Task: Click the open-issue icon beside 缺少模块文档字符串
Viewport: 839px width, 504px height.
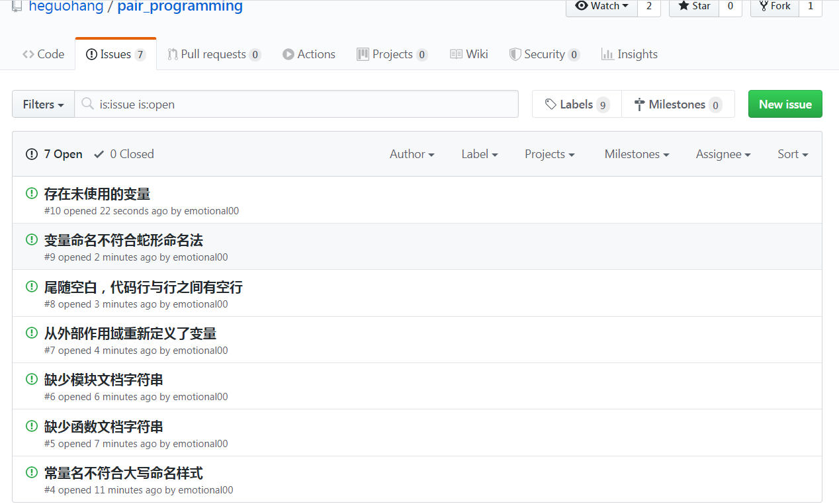Action: coord(31,379)
